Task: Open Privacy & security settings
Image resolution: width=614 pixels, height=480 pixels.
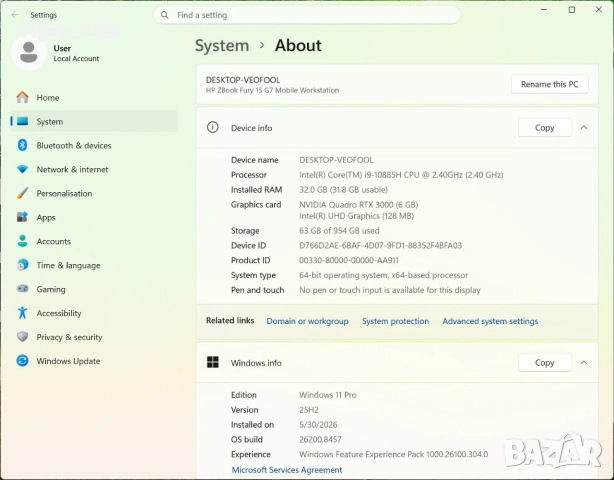Action: (x=94, y=337)
